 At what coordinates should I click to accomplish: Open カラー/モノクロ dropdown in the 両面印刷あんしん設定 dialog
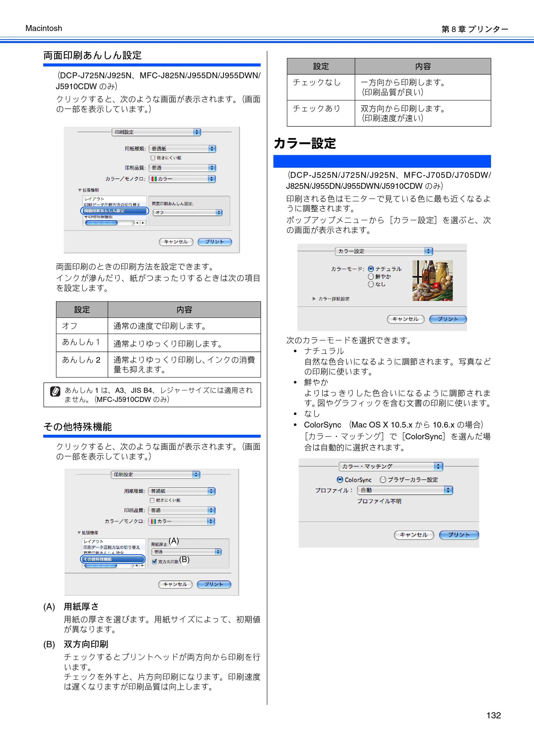click(182, 179)
